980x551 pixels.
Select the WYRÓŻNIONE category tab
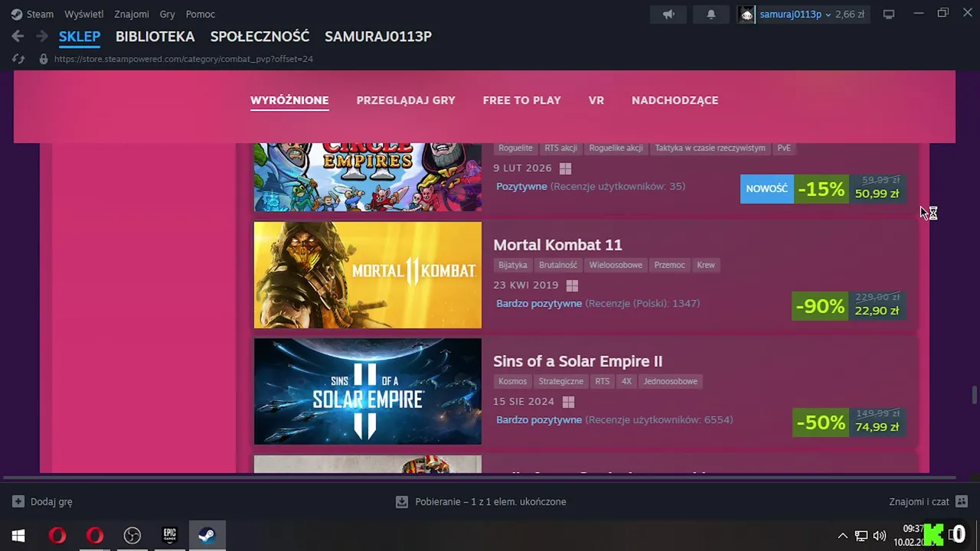click(x=289, y=100)
